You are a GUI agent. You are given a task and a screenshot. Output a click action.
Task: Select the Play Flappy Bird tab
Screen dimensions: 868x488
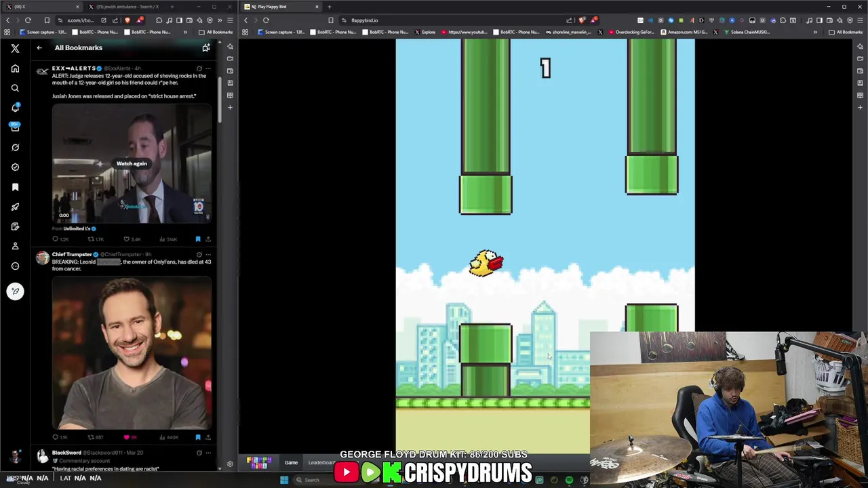281,7
